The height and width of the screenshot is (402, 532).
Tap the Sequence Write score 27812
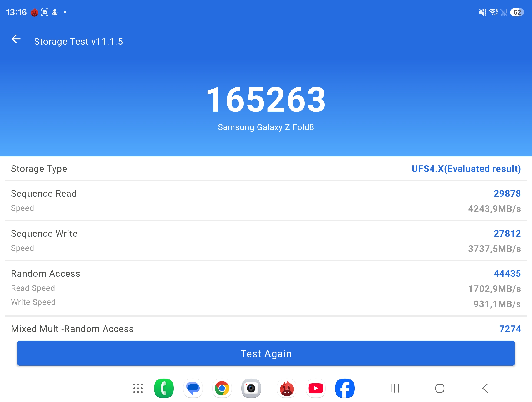click(507, 233)
